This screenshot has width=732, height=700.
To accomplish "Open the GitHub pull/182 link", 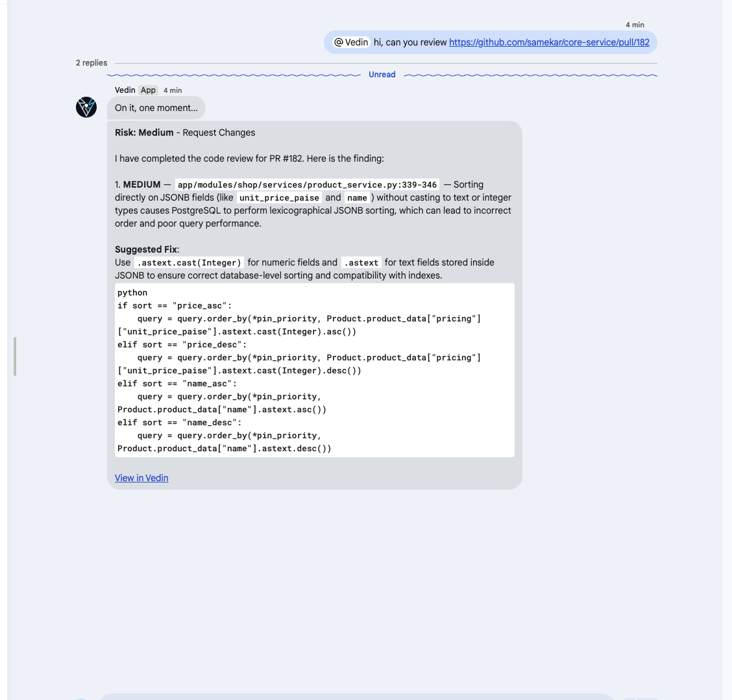I will [x=549, y=42].
